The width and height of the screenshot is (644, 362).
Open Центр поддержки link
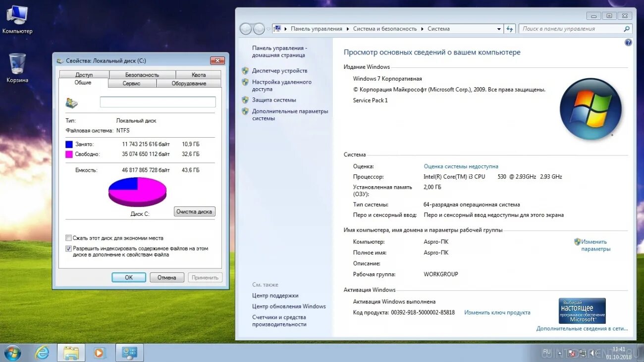[x=275, y=295]
